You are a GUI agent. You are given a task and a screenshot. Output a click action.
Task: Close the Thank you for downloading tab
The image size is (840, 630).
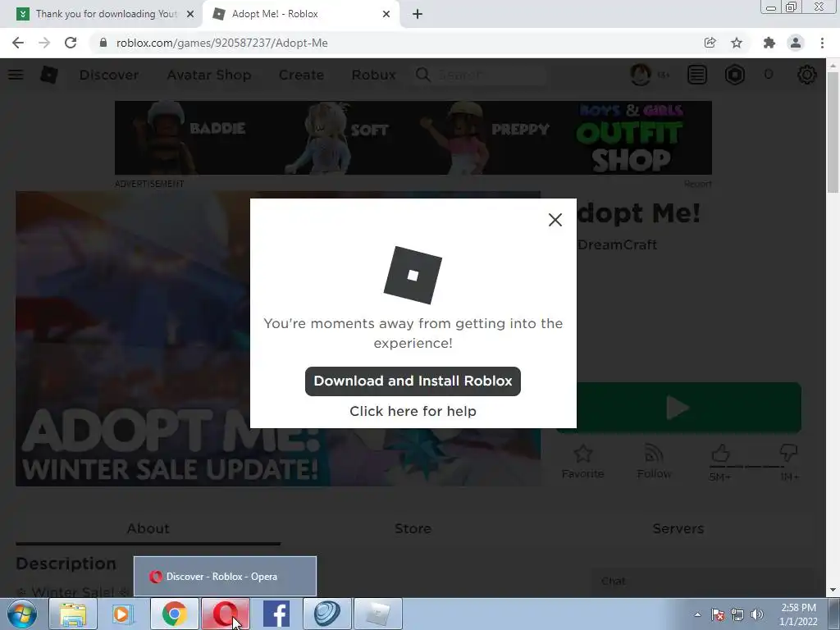[190, 14]
